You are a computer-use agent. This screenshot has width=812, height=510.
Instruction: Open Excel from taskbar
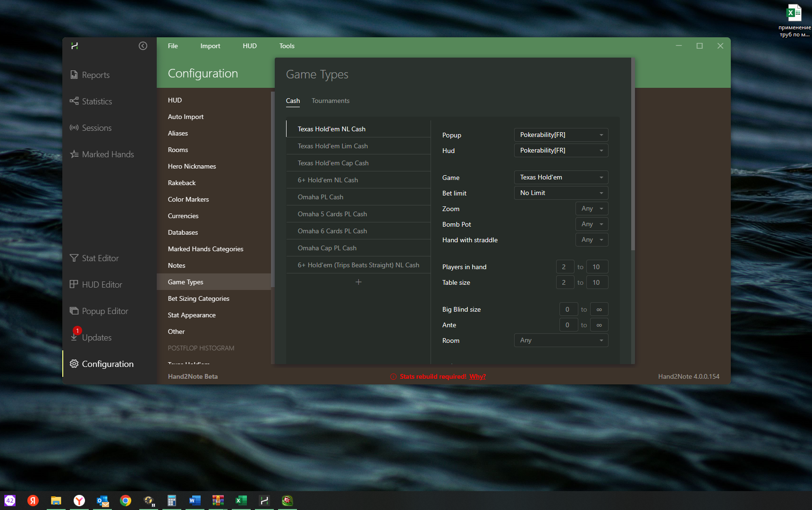(x=241, y=501)
